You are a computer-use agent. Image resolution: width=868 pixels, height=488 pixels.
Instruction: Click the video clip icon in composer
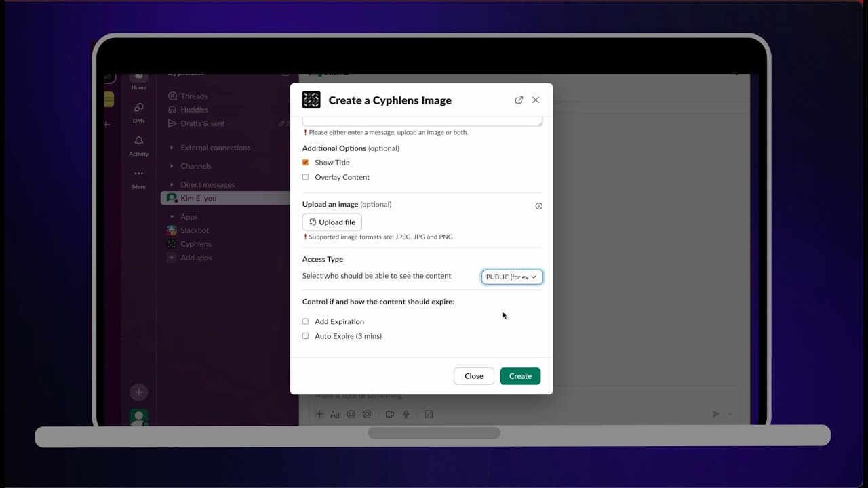(x=390, y=414)
